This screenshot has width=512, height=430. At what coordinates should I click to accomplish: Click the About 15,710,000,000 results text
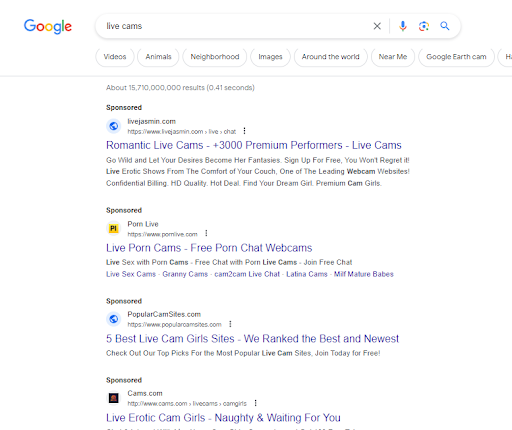pos(180,88)
